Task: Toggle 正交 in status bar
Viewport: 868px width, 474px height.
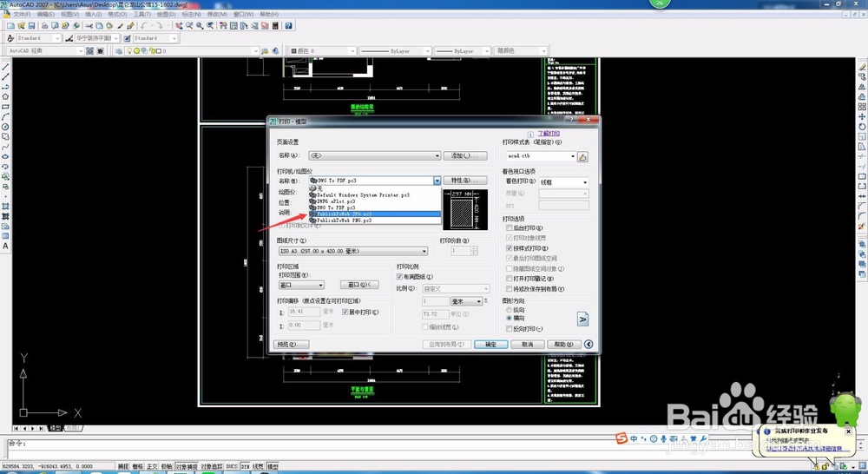Action: click(152, 467)
